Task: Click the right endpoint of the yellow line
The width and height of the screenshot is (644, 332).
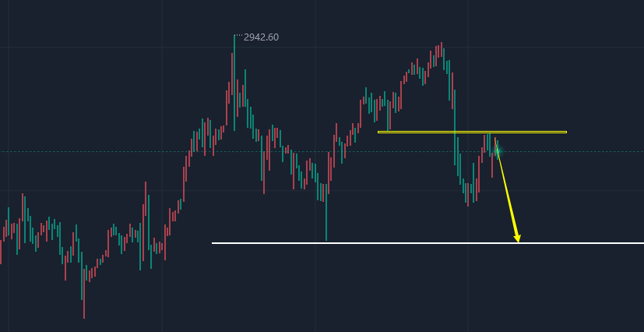Action: pos(566,132)
